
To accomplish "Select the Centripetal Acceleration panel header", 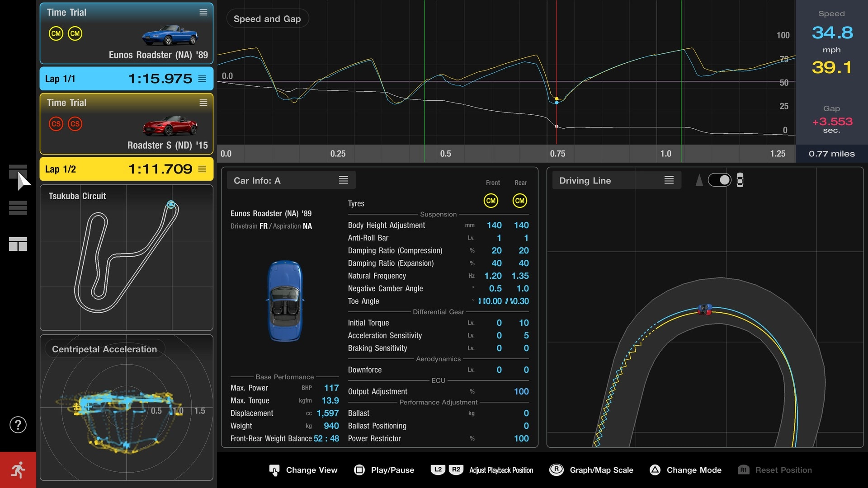I will 105,349.
